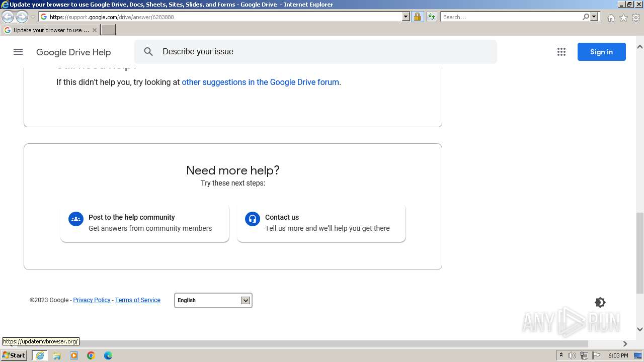Open a new blank tab
This screenshot has width=644, height=362.
(108, 30)
